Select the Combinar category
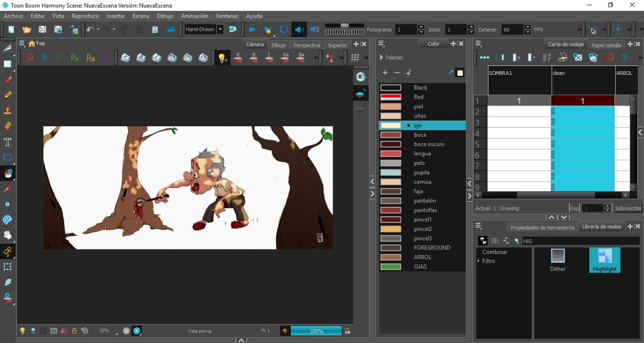 point(495,252)
